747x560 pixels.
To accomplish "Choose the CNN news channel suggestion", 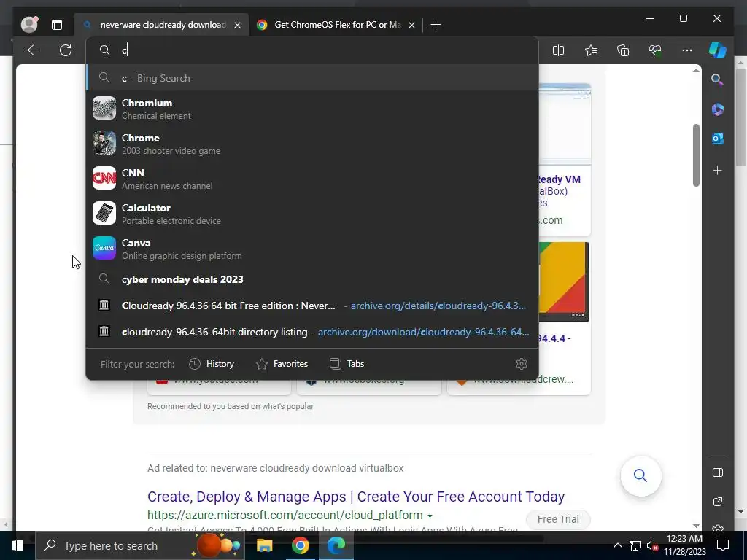I will (312, 179).
